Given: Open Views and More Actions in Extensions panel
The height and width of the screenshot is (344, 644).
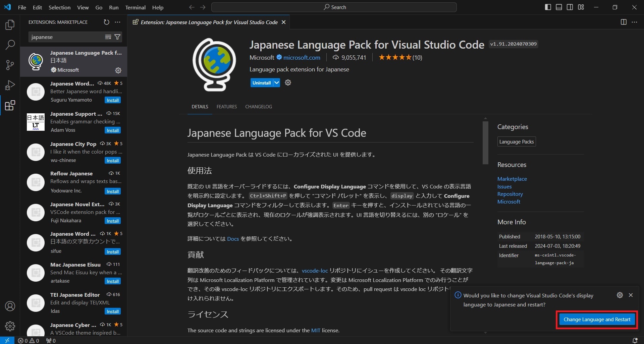Looking at the screenshot, I should 117,22.
